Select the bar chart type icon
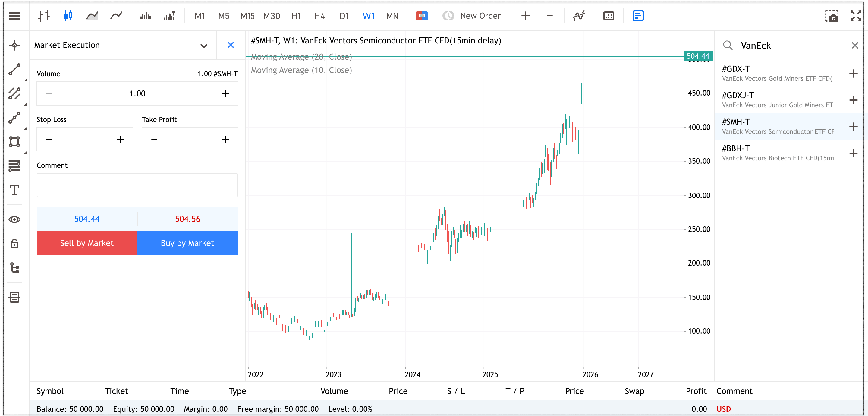 44,16
